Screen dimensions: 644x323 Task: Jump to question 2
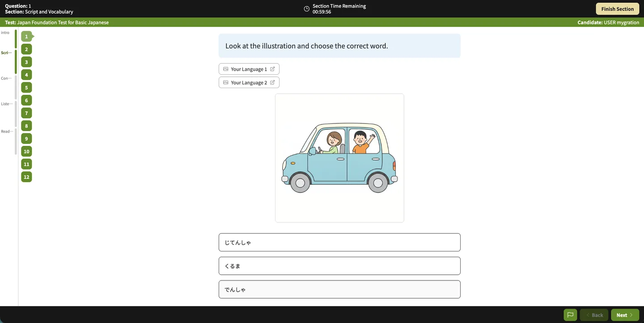26,49
